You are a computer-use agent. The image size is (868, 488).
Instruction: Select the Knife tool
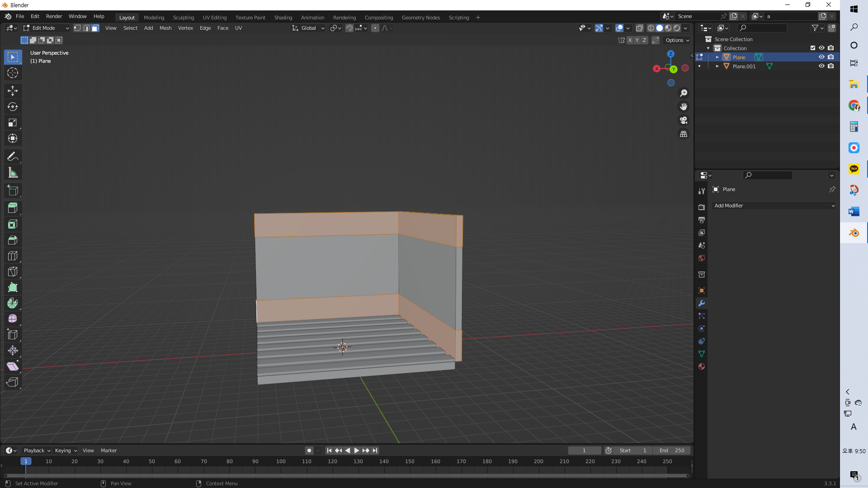(13, 272)
